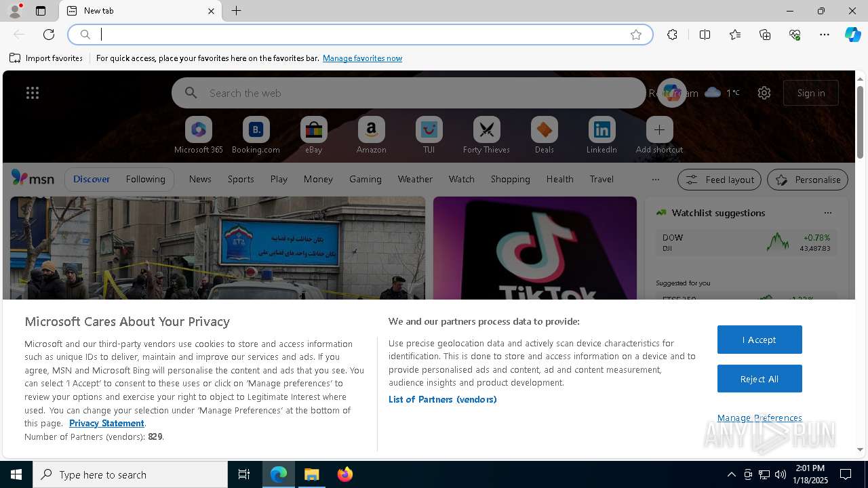Open the notifications center
868x488 pixels.
pyautogui.click(x=846, y=474)
